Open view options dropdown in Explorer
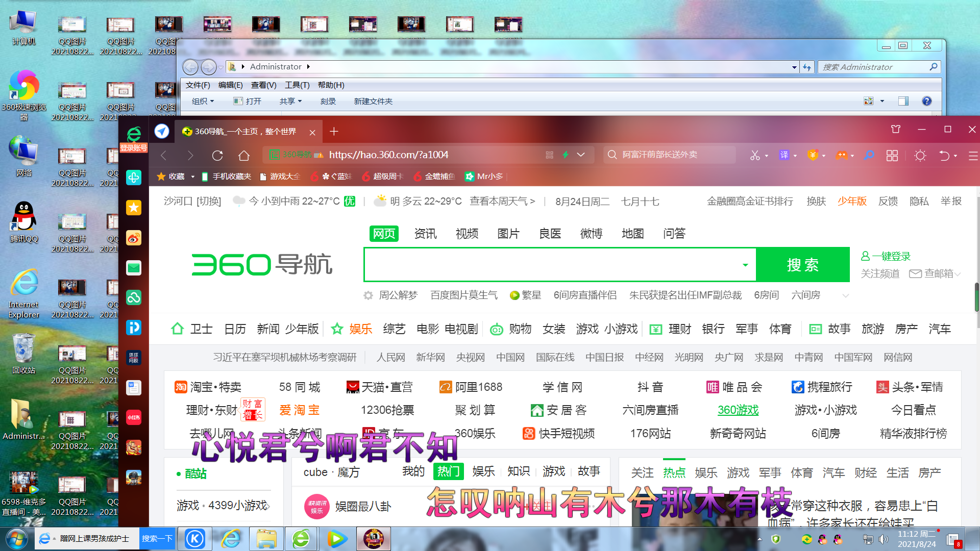 coord(882,101)
